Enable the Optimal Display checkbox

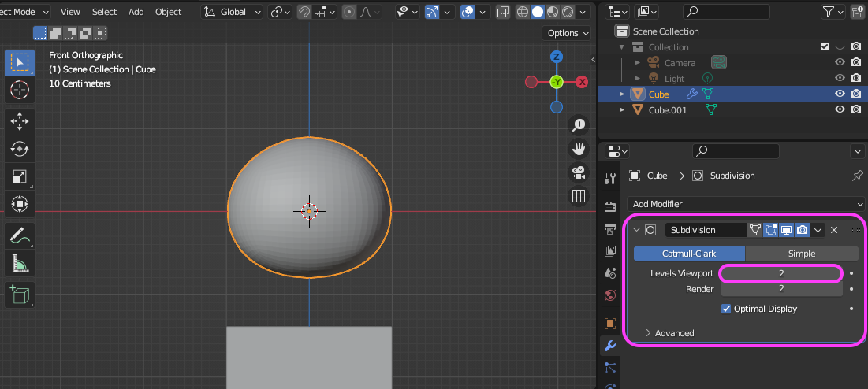click(x=727, y=309)
